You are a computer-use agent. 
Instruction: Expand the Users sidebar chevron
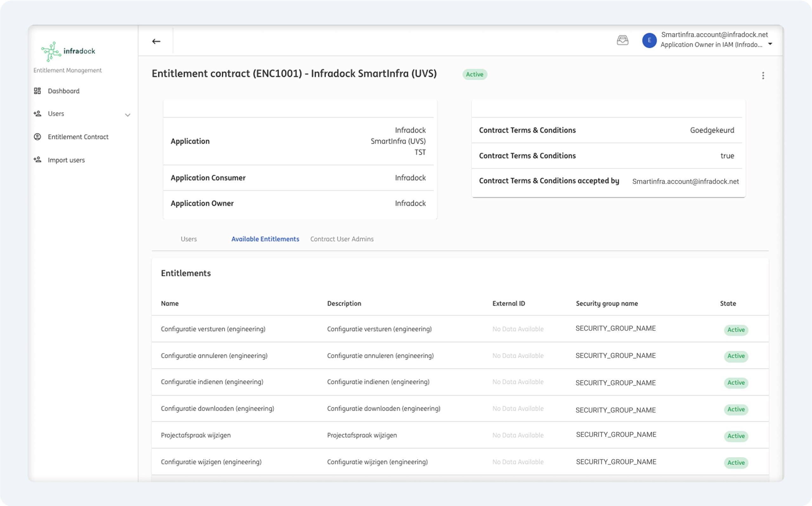click(128, 115)
